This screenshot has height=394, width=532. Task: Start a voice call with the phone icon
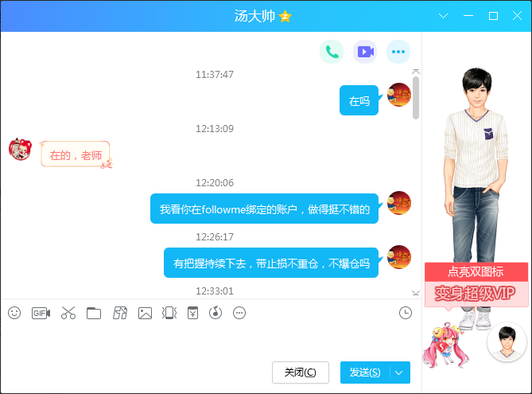click(x=332, y=52)
